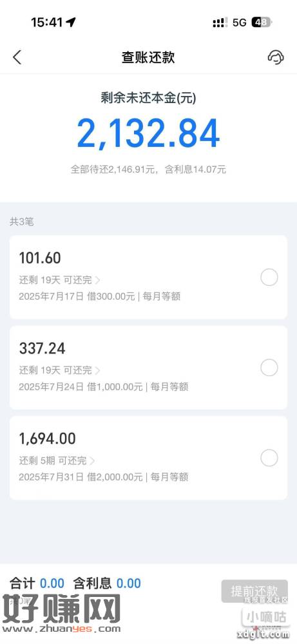Screen dimensions: 297x644
Task: Tap the back arrow icon
Action: [17, 57]
